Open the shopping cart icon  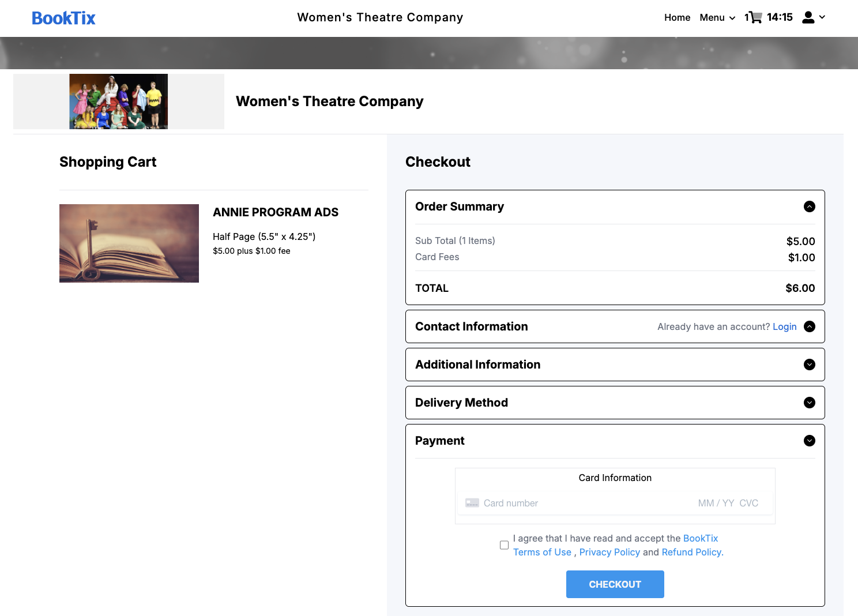[755, 17]
